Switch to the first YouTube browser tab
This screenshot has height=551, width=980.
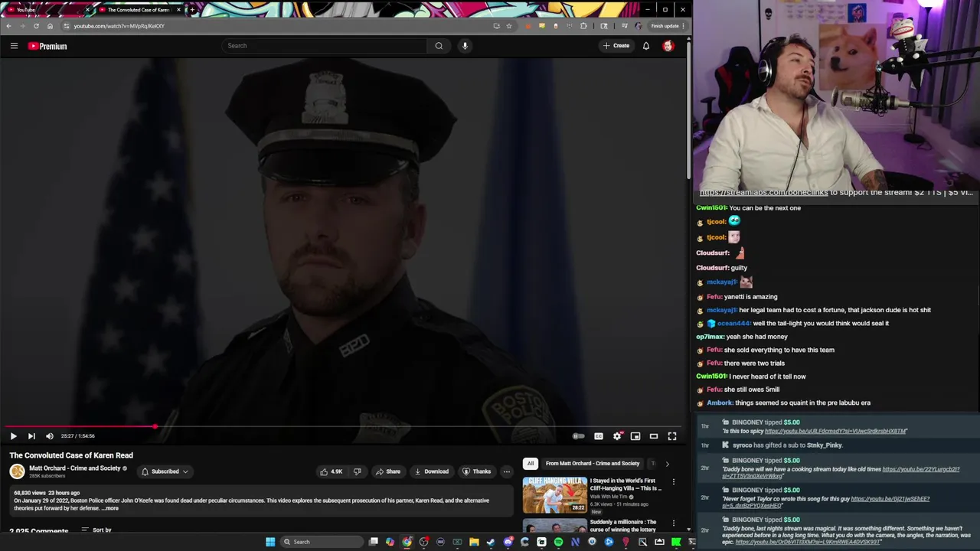46,10
